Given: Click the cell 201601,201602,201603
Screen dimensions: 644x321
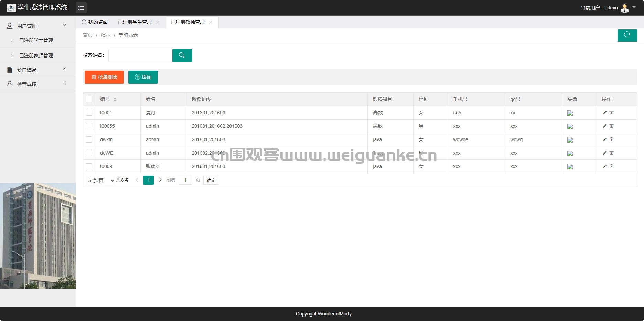Looking at the screenshot, I should coord(217,126).
